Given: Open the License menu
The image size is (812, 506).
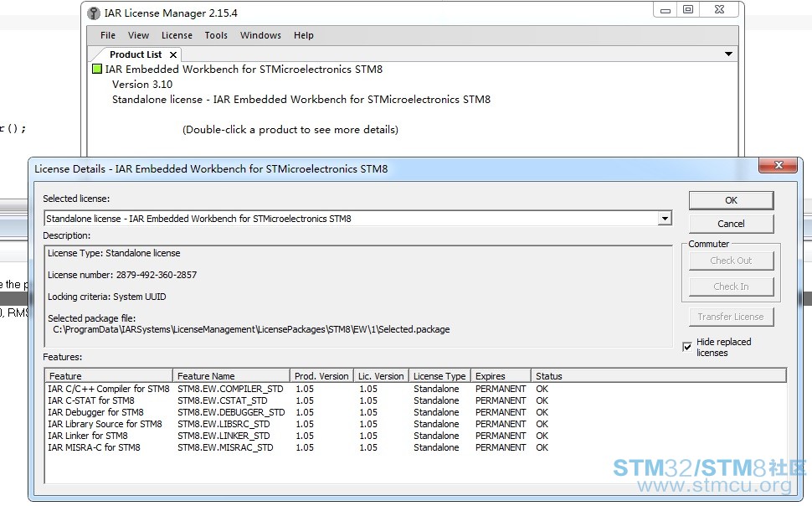Looking at the screenshot, I should point(177,35).
